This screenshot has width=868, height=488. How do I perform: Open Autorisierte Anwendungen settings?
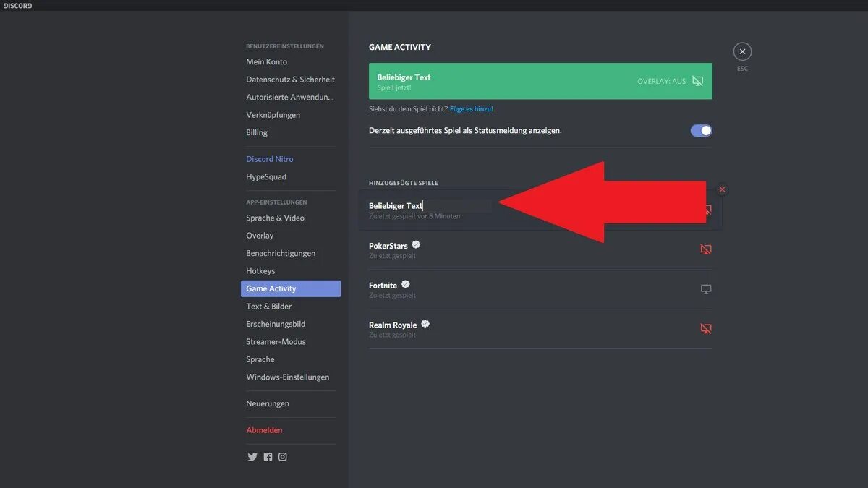(291, 97)
